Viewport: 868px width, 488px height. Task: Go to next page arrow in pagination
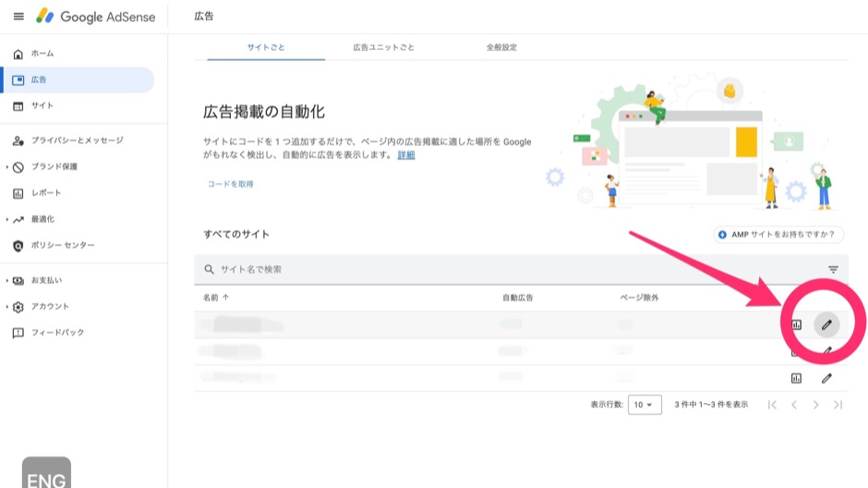[x=815, y=405]
